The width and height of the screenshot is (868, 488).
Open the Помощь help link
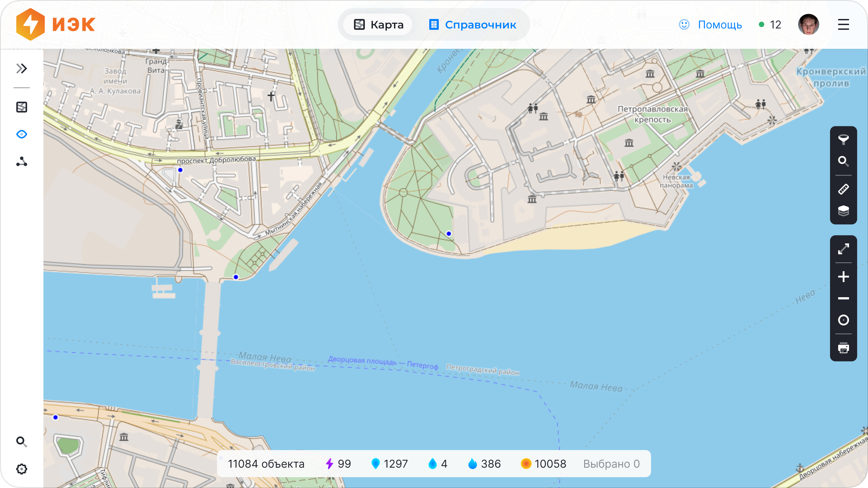tap(710, 25)
